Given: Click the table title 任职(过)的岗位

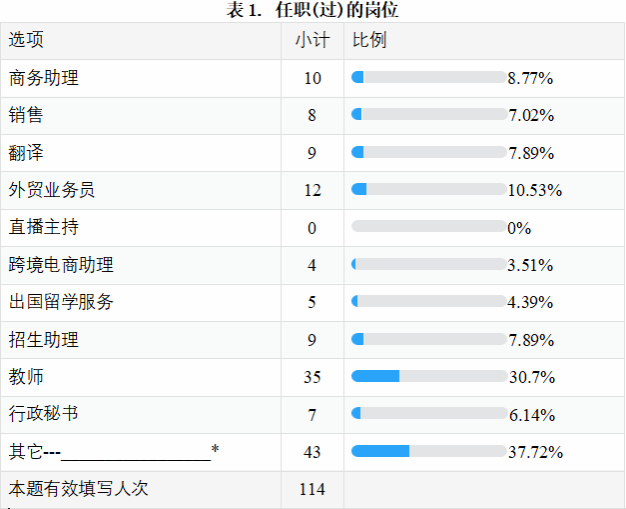Looking at the screenshot, I should coord(337,10).
